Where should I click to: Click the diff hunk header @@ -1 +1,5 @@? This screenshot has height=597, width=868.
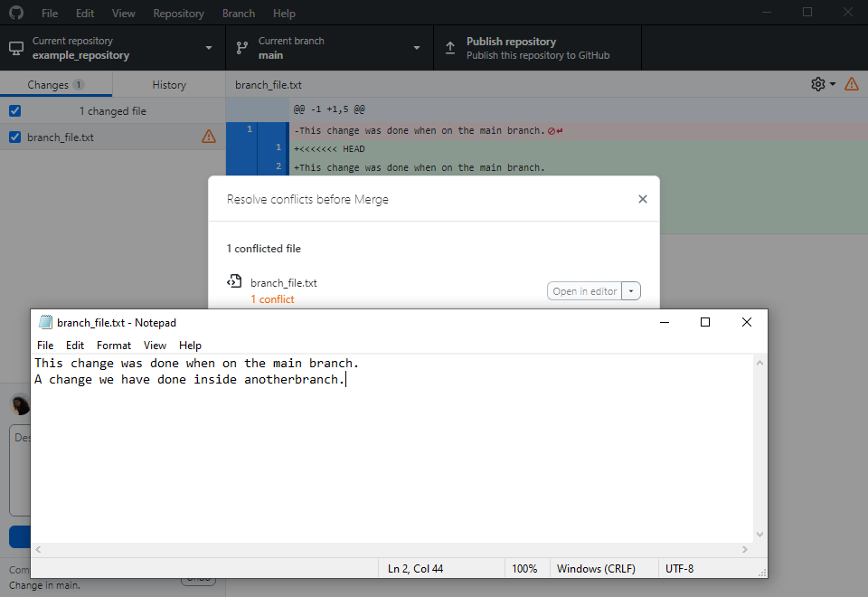click(x=329, y=109)
